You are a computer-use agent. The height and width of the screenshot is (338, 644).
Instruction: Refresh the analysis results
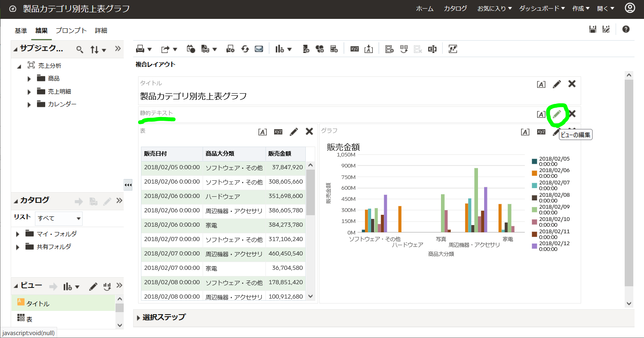(x=245, y=49)
